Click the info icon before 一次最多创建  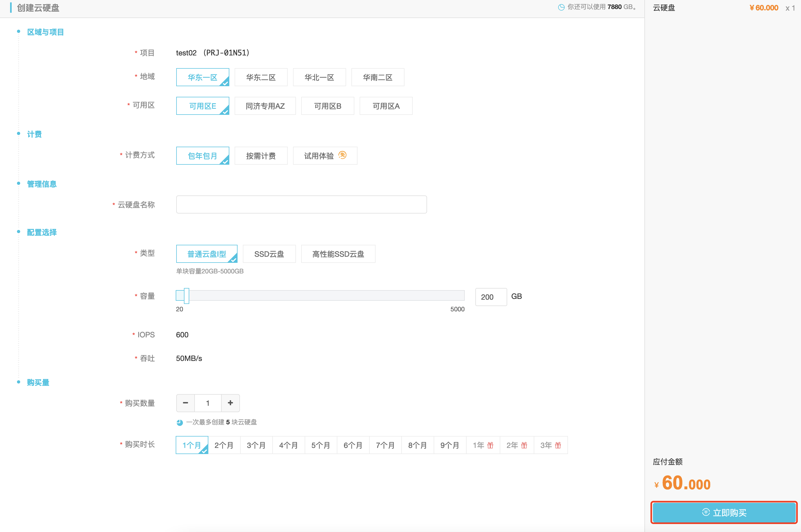[x=180, y=422]
